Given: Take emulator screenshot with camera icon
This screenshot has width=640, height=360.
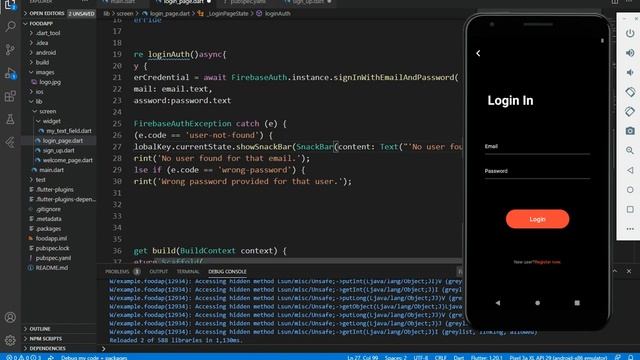Looking at the screenshot, I should click(630, 131).
